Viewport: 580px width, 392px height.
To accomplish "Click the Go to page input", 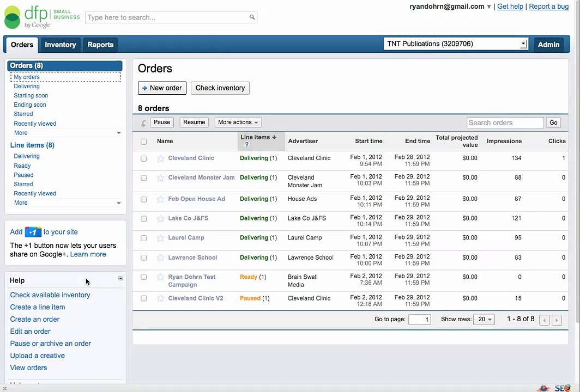I will [x=420, y=319].
